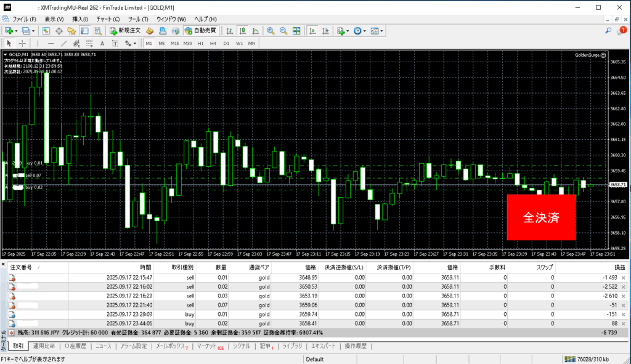631x364 pixels.
Task: Toggle the 自動売買 auto trading button
Action: [x=200, y=31]
